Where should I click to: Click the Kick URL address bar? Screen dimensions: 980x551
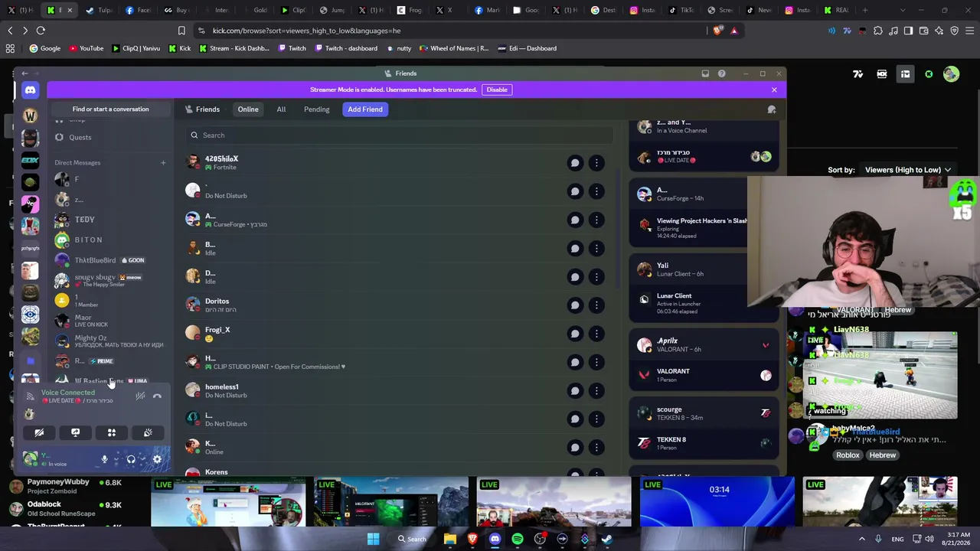point(452,31)
